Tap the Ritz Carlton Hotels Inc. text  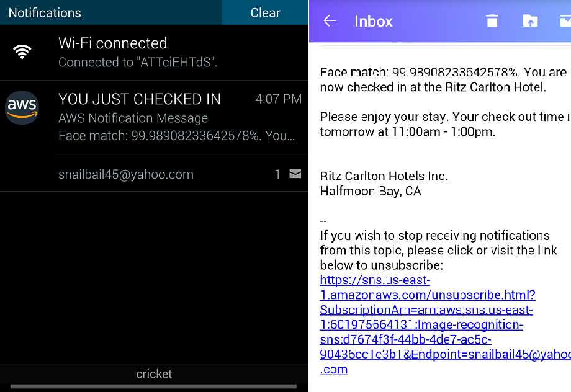coord(384,176)
